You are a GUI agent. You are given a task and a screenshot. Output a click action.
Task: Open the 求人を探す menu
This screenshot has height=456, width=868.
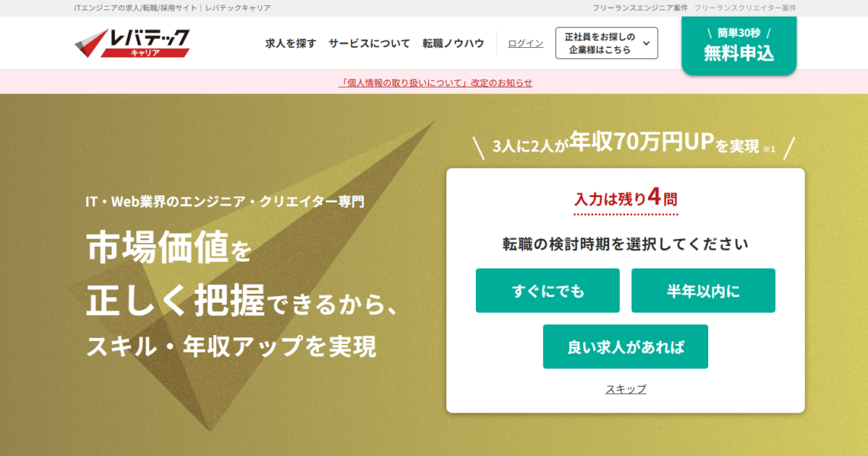(291, 43)
